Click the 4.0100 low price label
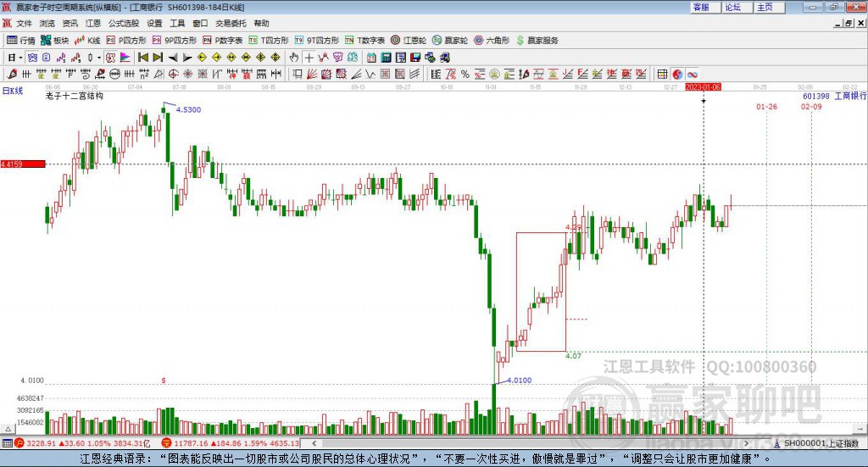This screenshot has height=467, width=868. 520,381
